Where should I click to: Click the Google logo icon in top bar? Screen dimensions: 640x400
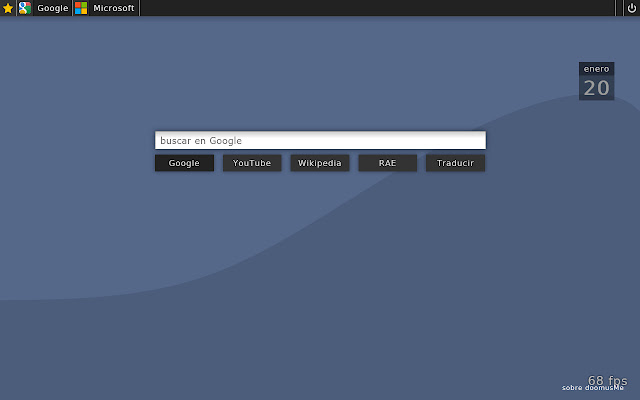[x=25, y=8]
